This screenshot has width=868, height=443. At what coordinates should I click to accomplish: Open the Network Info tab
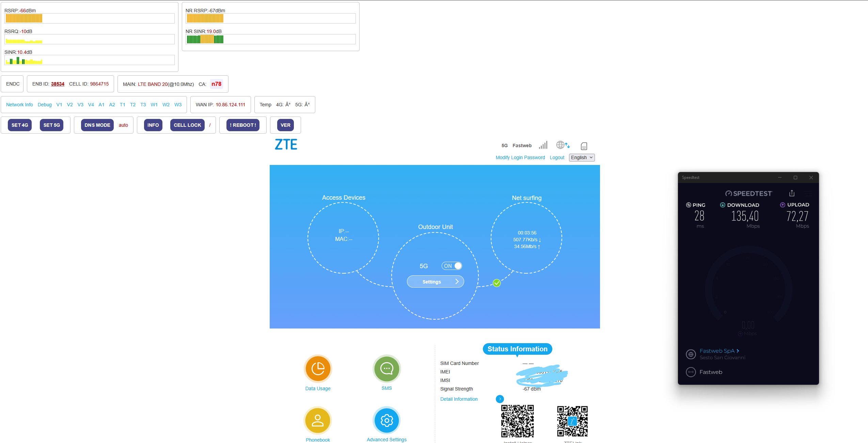pyautogui.click(x=19, y=105)
